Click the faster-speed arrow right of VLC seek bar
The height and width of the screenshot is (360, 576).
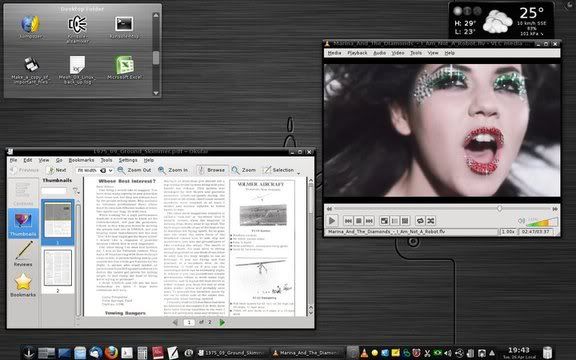555,208
